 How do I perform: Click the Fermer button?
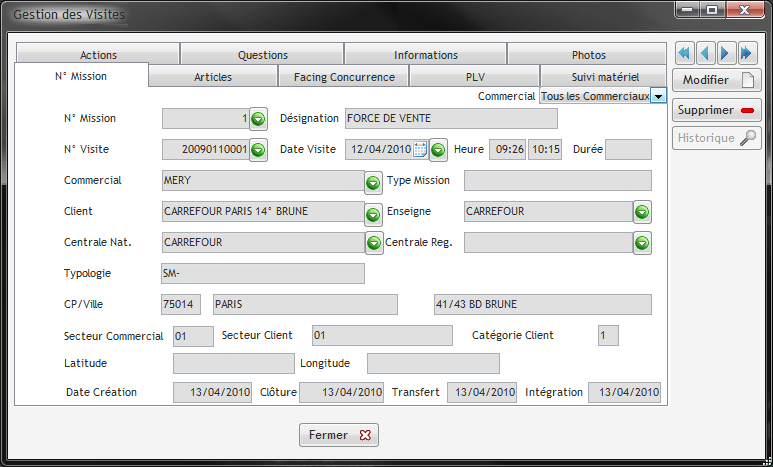point(339,435)
